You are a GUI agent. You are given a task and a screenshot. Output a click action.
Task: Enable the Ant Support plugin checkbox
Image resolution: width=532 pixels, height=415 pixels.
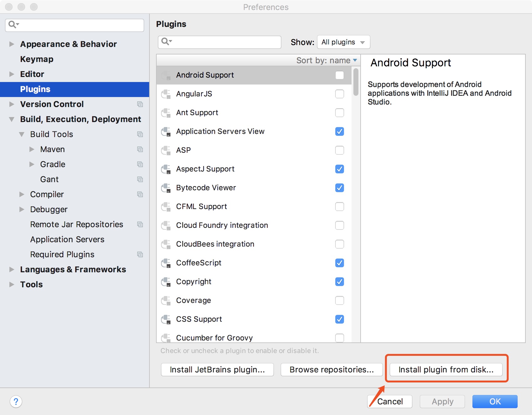point(340,113)
